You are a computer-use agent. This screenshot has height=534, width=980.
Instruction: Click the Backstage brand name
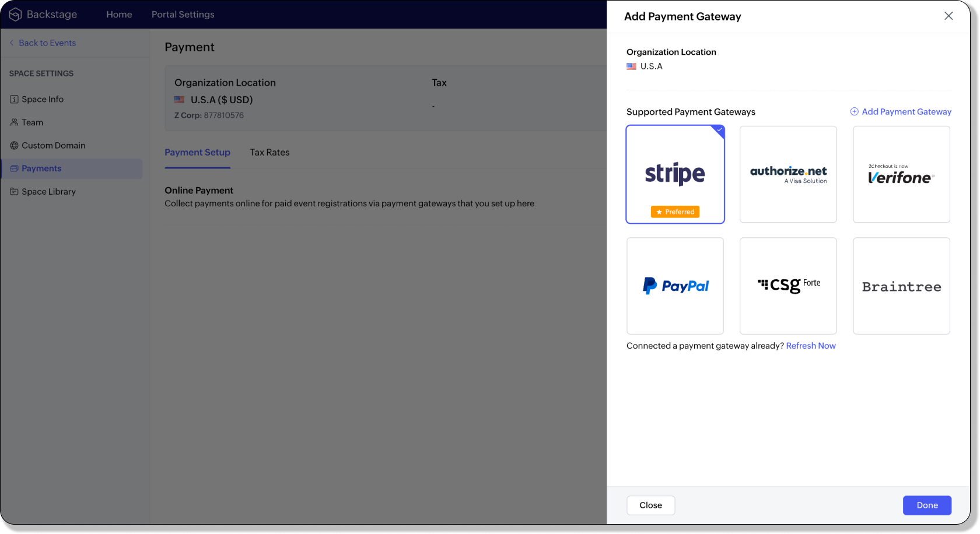[x=52, y=15]
